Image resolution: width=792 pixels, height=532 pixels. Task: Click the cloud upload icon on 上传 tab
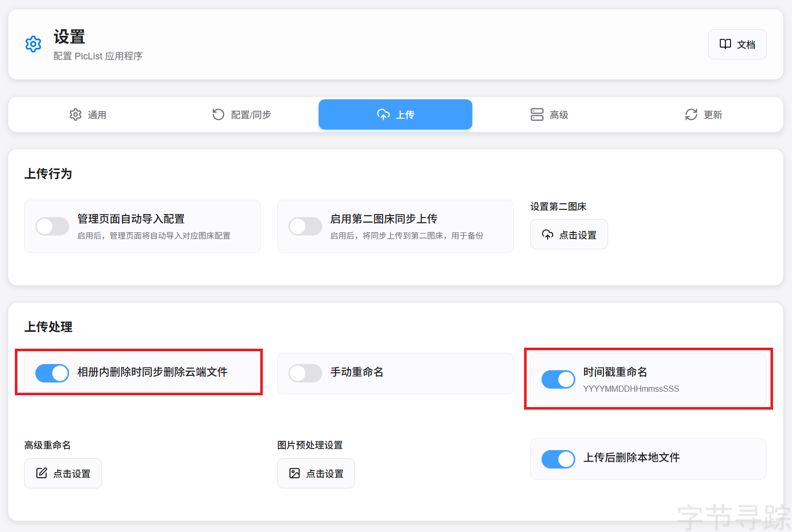(383, 115)
